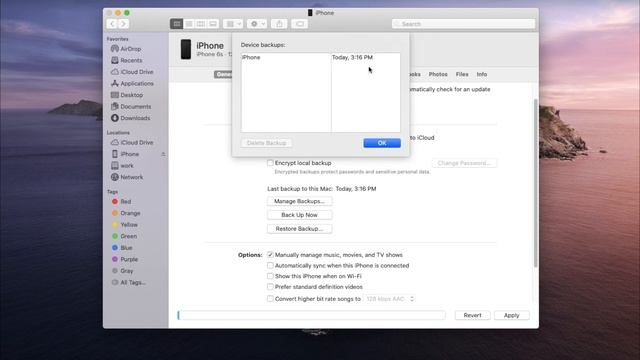Click the iPhone device icon in the header

tap(186, 49)
